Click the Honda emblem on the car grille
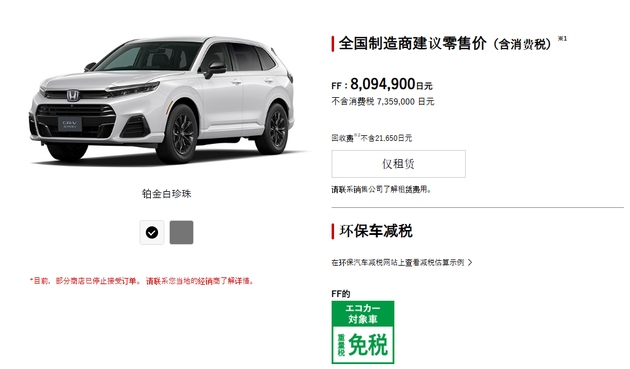Viewport: 630px width, 369px height. [x=73, y=96]
